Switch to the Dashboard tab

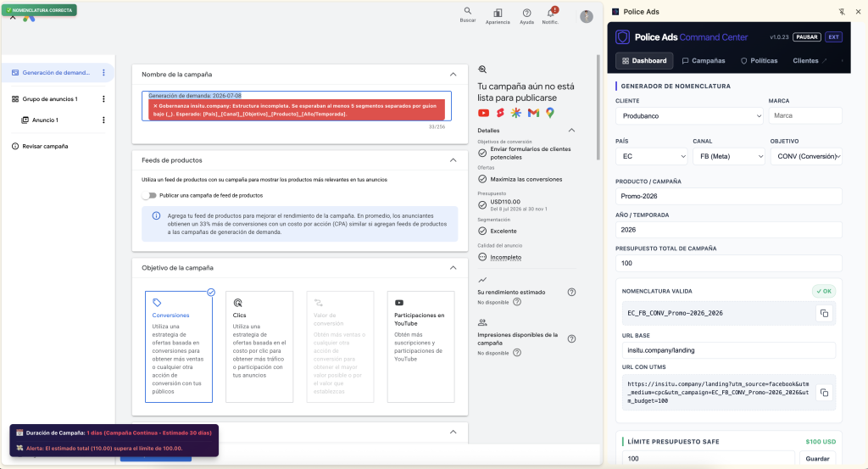[644, 61]
